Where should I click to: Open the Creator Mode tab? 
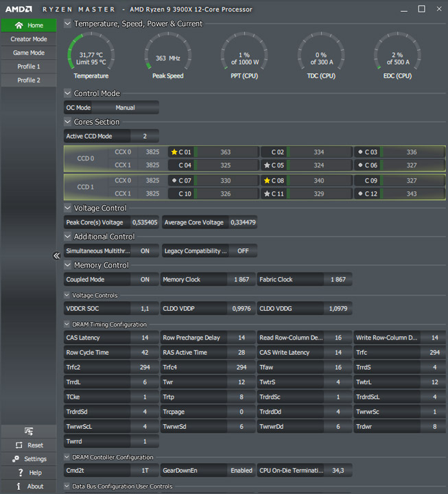29,39
